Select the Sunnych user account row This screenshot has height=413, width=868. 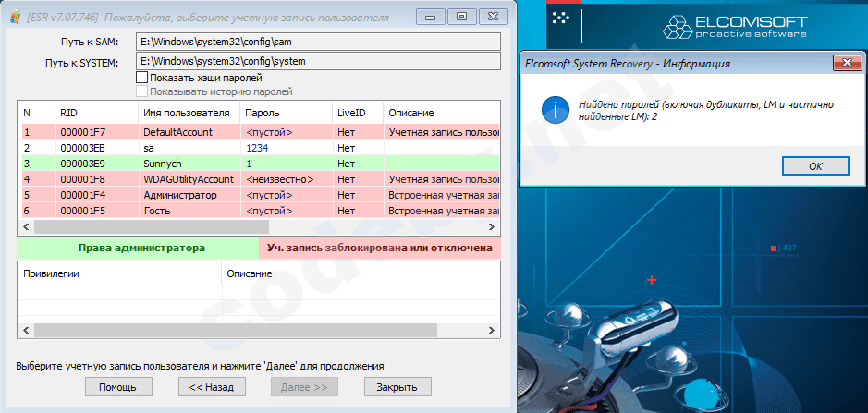coord(185,163)
